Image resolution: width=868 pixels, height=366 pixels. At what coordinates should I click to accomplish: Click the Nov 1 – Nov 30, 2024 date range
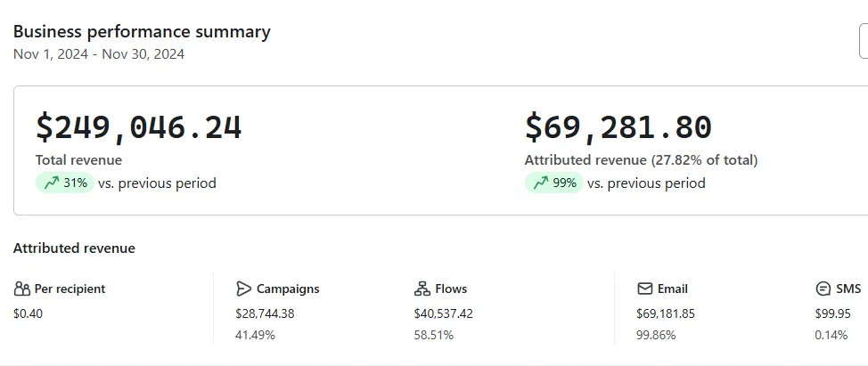99,54
